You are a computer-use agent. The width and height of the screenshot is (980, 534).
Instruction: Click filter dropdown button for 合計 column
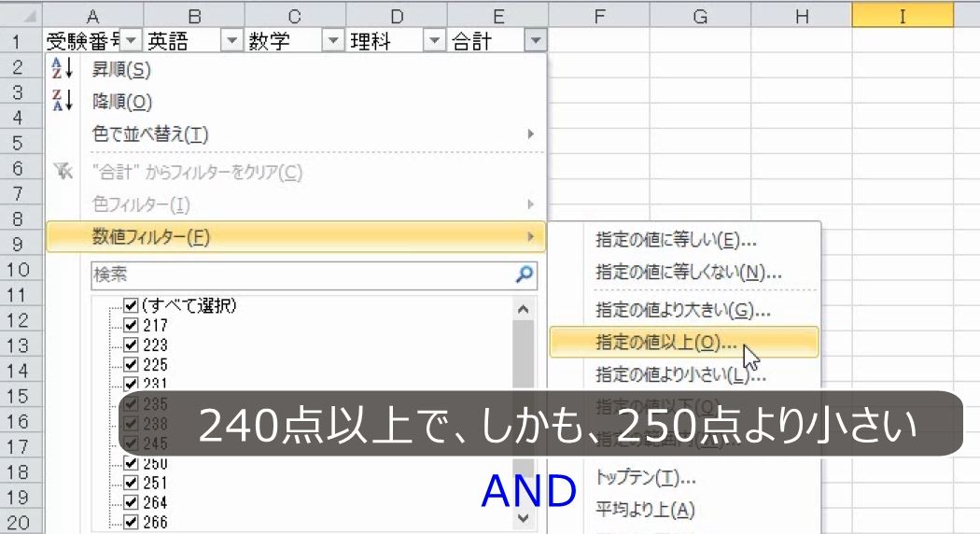(x=536, y=41)
